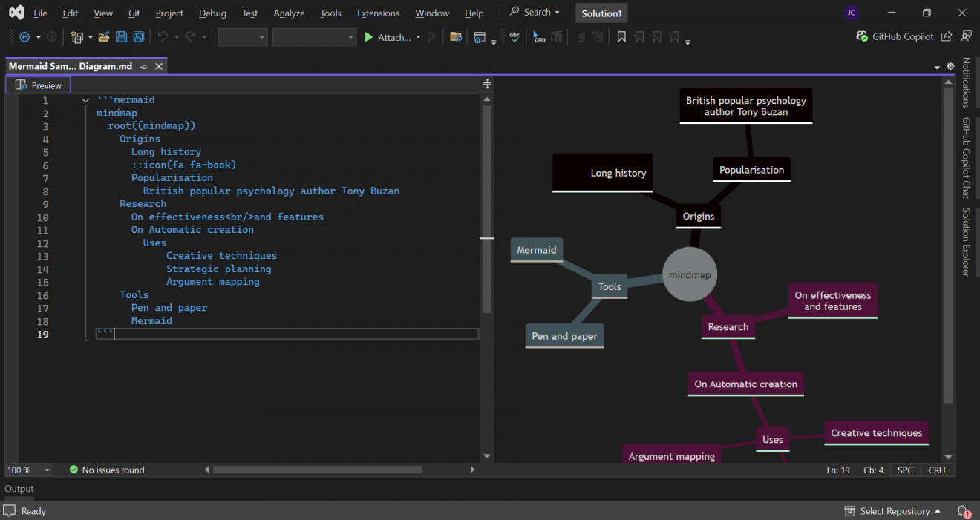This screenshot has height=520, width=980.
Task: Click the GitHub Copilot icon
Action: [x=862, y=36]
